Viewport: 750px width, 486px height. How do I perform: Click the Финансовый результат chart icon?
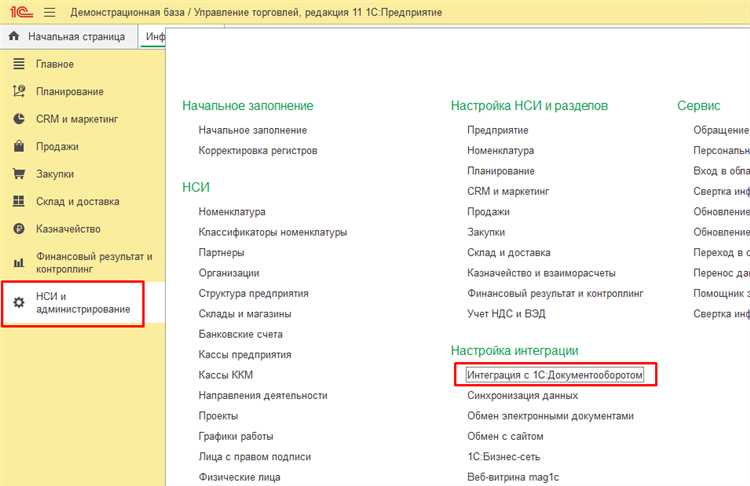19,263
